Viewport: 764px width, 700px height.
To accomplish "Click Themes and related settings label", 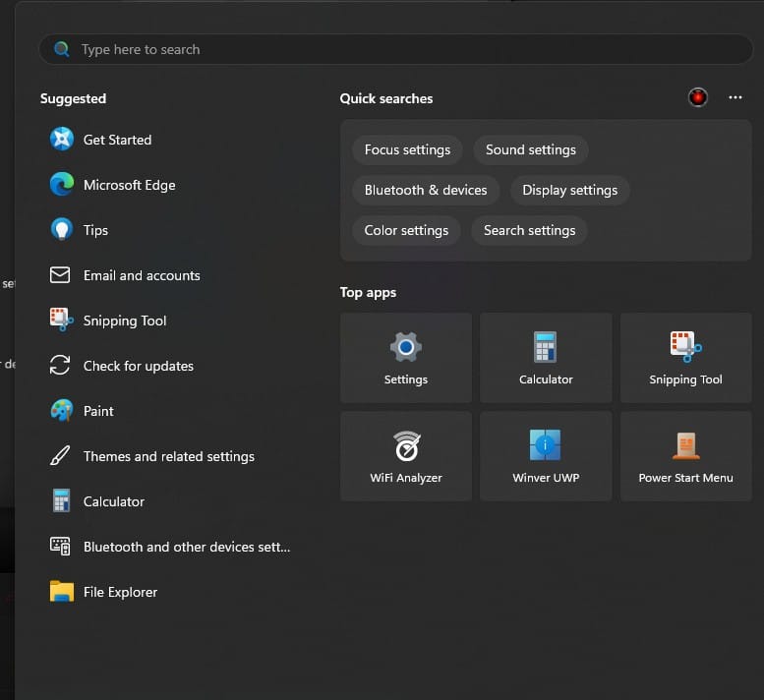I will click(168, 456).
